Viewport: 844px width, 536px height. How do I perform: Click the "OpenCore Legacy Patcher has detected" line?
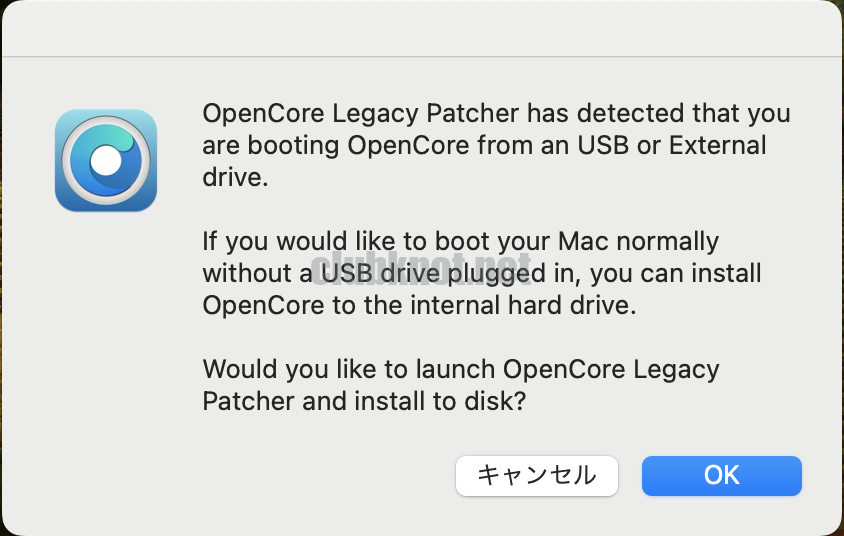(496, 113)
